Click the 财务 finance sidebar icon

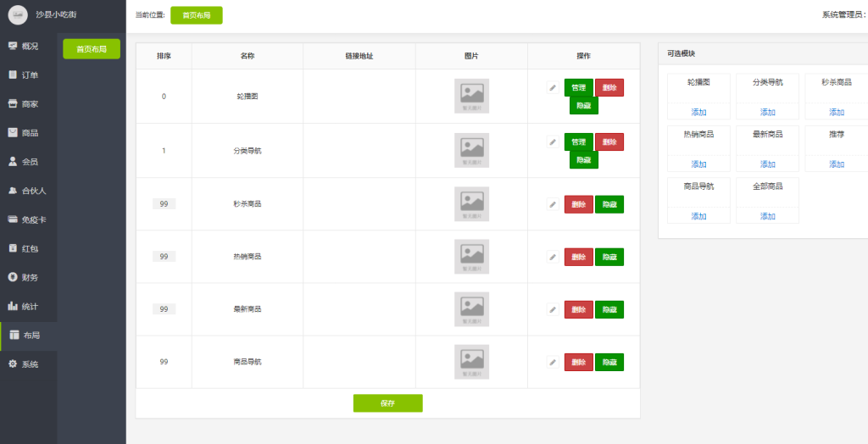pyautogui.click(x=13, y=277)
